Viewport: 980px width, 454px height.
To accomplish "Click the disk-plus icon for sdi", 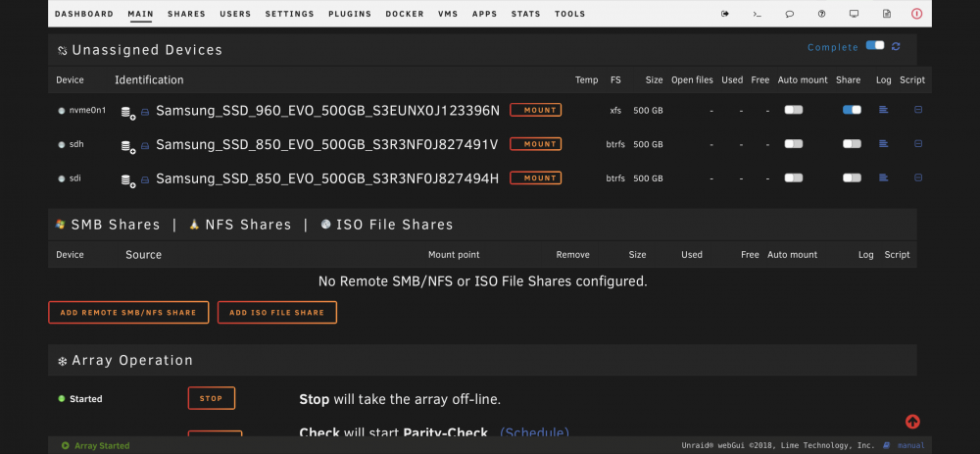I will coord(128,180).
